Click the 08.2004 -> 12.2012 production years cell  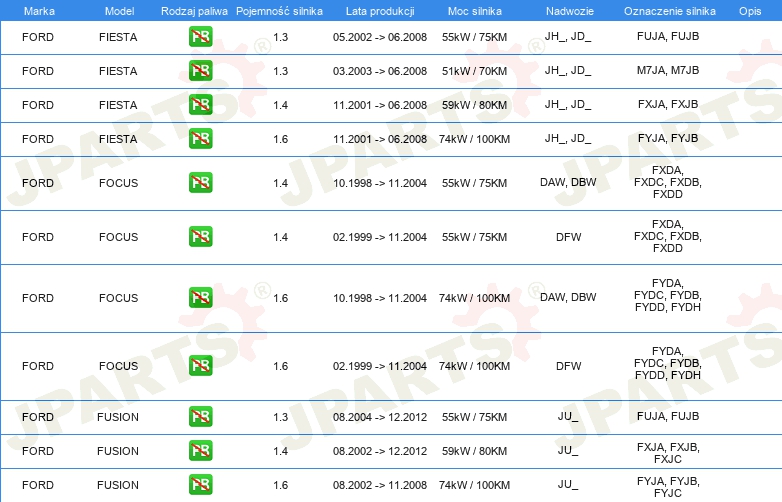(379, 417)
